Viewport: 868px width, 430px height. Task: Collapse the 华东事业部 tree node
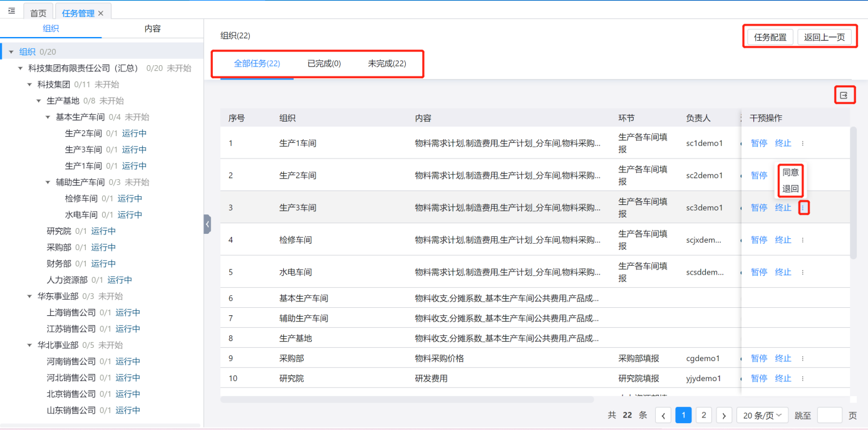click(x=29, y=296)
